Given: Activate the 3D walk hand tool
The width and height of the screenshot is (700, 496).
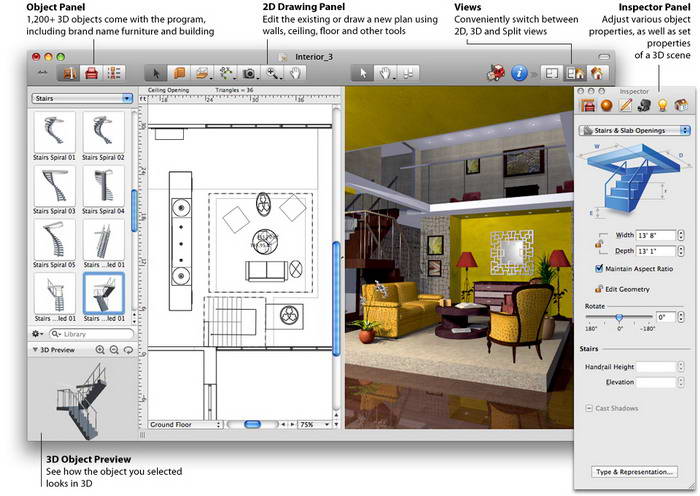Looking at the screenshot, I should [385, 73].
